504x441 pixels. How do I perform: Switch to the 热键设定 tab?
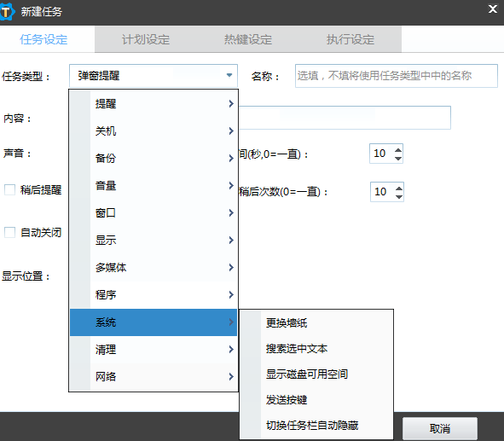point(248,39)
